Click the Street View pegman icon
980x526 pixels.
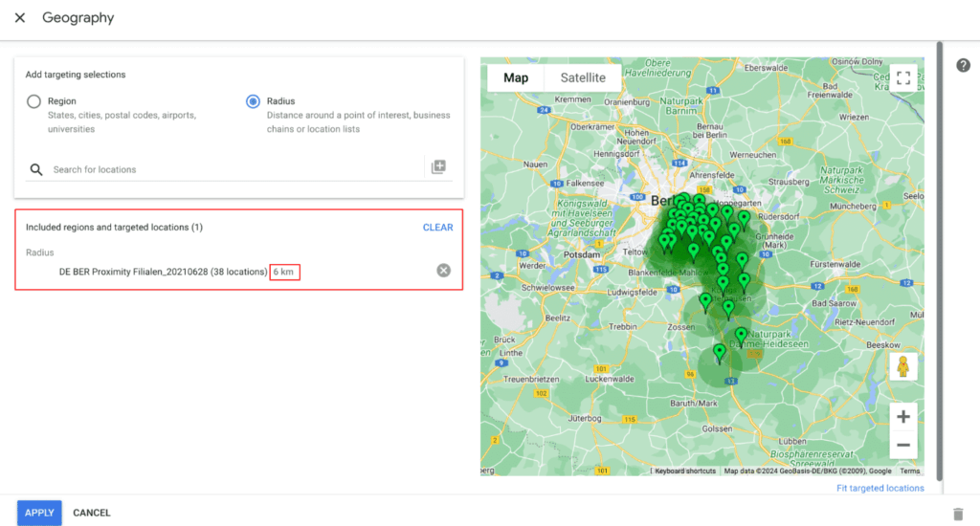902,366
